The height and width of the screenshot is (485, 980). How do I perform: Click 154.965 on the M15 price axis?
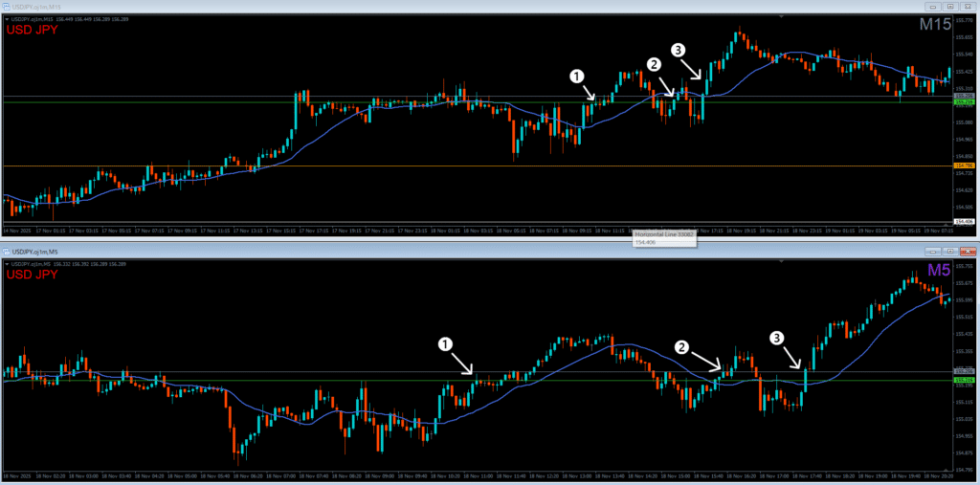963,139
